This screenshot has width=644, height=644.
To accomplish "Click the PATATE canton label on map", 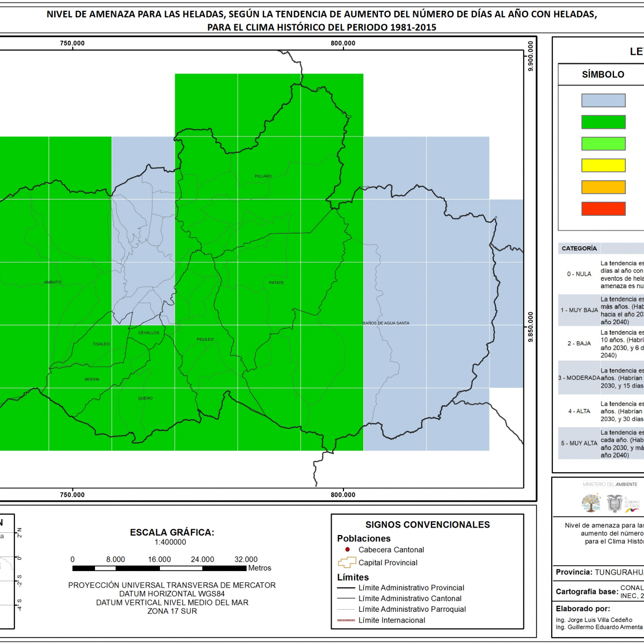I will tap(276, 282).
